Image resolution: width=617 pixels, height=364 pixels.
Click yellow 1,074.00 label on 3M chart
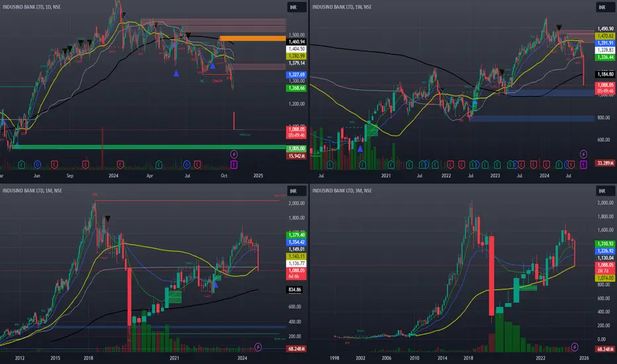click(605, 278)
